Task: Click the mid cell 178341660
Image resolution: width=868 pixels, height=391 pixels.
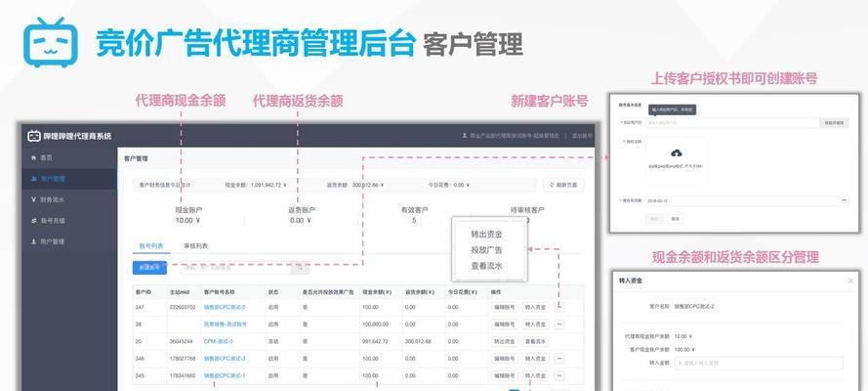Action: click(x=183, y=375)
